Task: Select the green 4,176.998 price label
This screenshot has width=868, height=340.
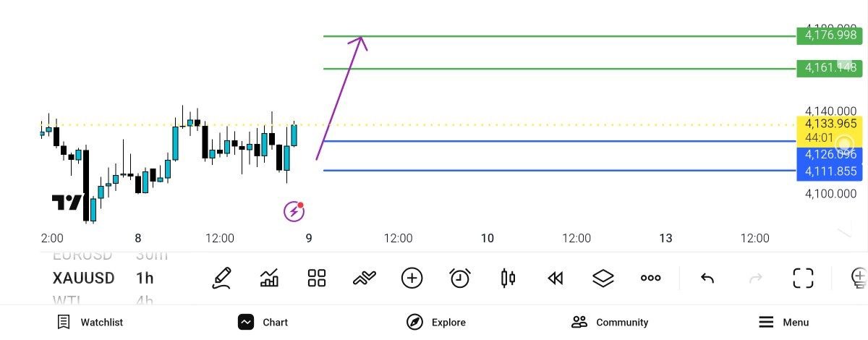Action: 830,35
